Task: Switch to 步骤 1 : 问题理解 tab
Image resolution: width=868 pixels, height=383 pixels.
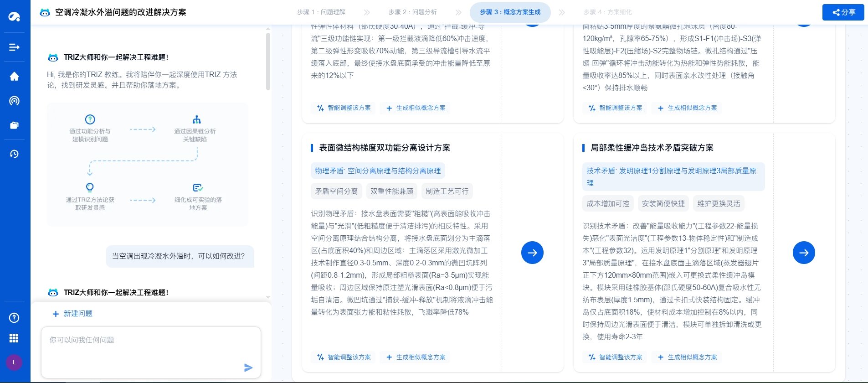Action: [321, 12]
